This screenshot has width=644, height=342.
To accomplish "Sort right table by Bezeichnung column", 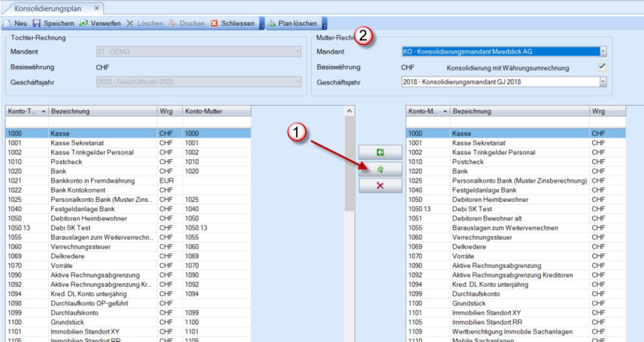I will click(519, 111).
